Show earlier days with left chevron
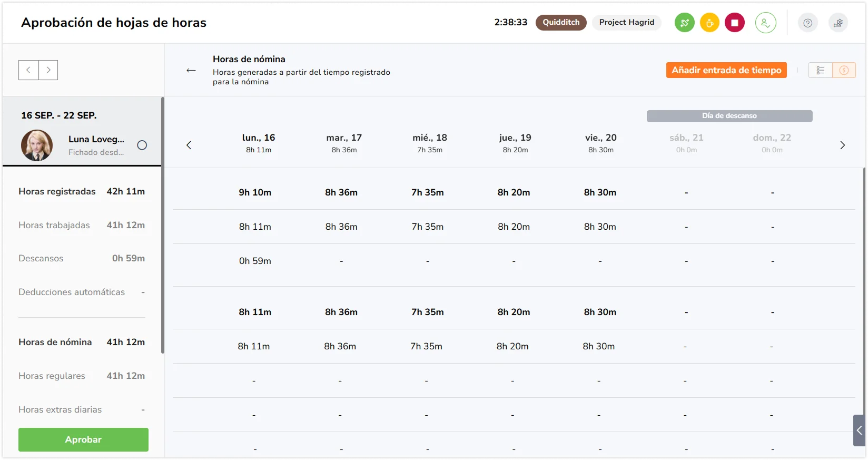 tap(189, 145)
